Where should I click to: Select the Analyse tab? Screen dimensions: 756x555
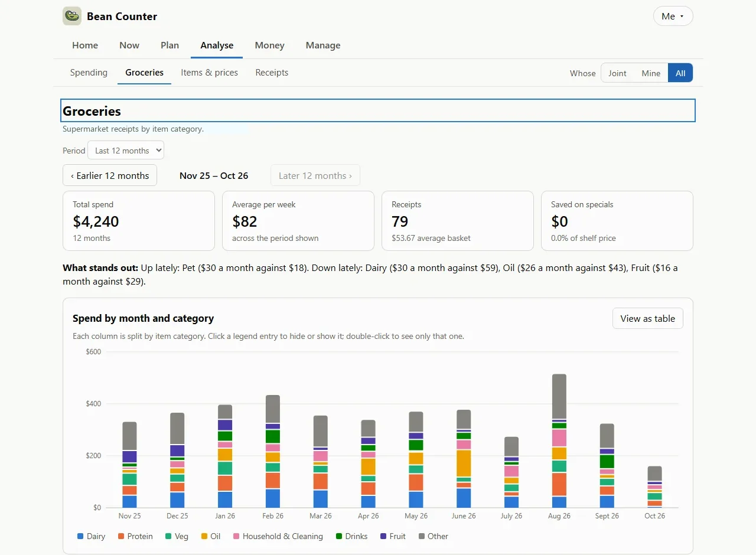pyautogui.click(x=217, y=45)
